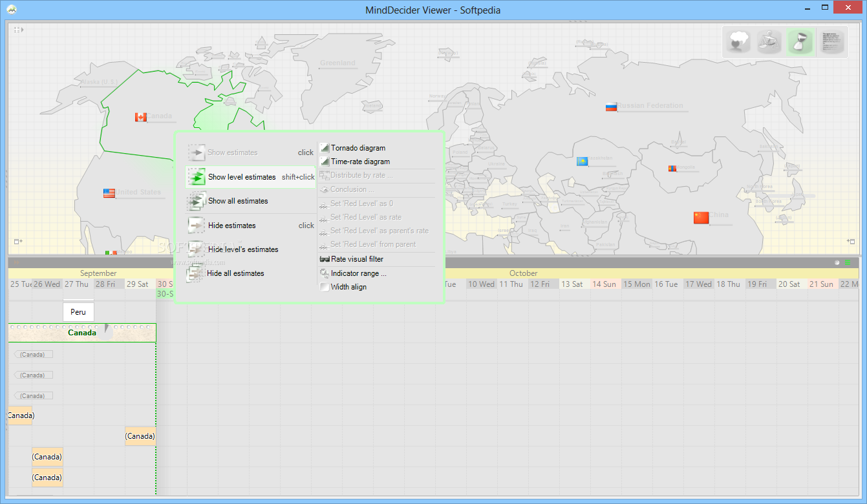The height and width of the screenshot is (504, 867).
Task: Select Hide estimates from the popup menu
Action: click(x=251, y=226)
